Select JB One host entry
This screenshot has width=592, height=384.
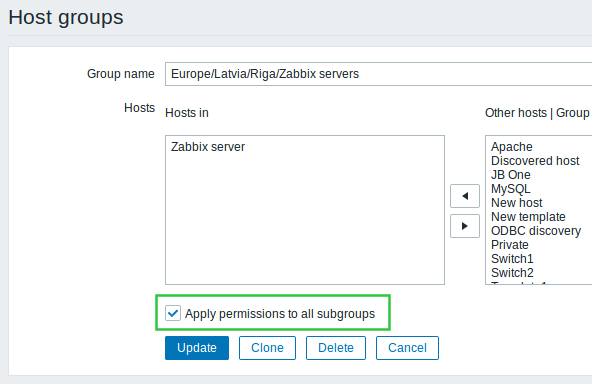[510, 175]
